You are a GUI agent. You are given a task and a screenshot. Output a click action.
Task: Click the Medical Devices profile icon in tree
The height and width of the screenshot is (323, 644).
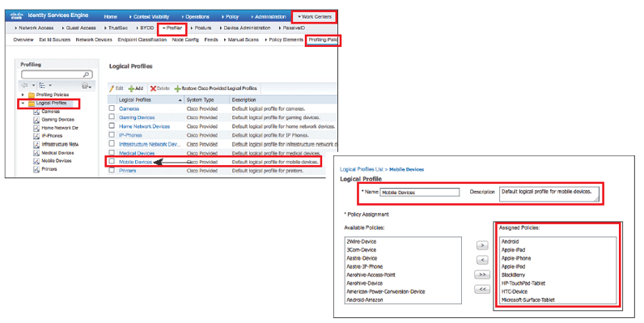click(36, 153)
